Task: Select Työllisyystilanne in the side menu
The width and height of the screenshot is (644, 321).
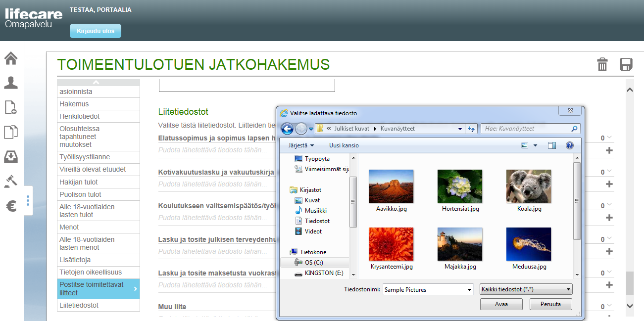Action: [x=99, y=157]
